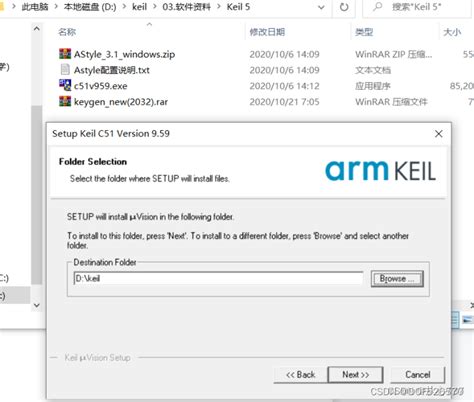This screenshot has height=402, width=474.
Task: Open the Browse folder dialog
Action: tap(397, 279)
